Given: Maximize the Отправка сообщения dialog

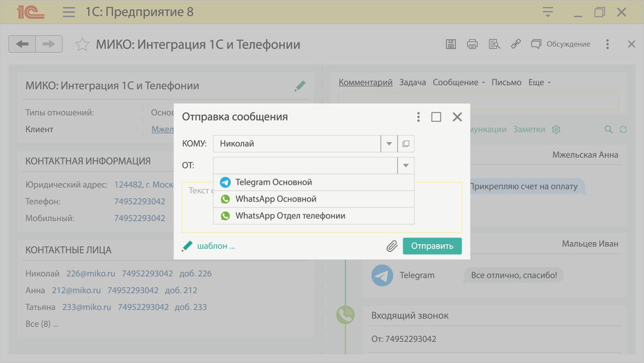Looking at the screenshot, I should point(436,117).
